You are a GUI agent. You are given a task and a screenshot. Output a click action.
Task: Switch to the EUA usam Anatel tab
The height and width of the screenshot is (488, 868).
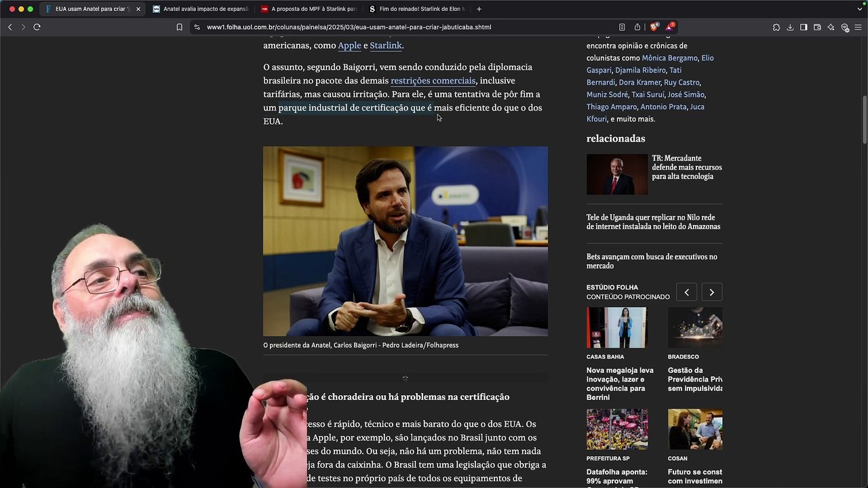pyautogui.click(x=92, y=9)
